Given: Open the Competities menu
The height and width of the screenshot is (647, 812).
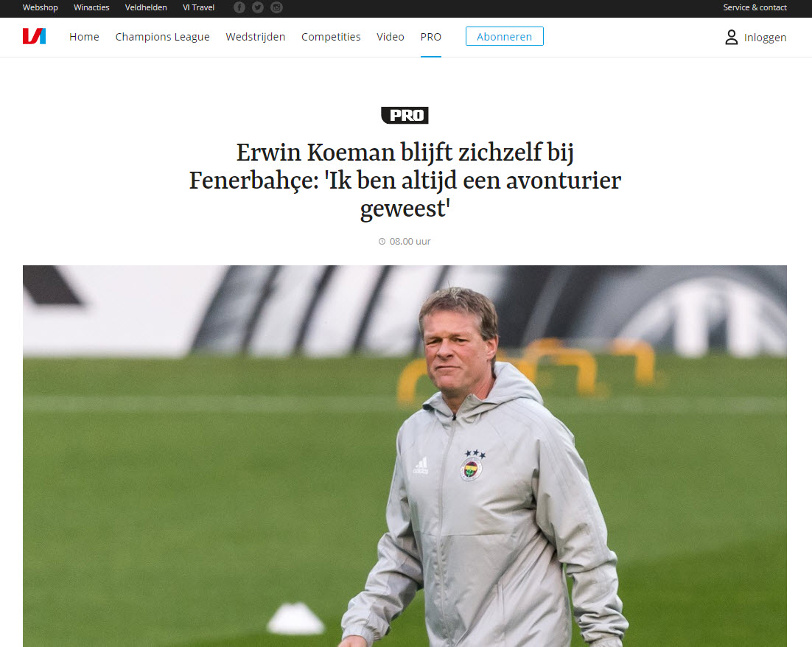Looking at the screenshot, I should 331,37.
